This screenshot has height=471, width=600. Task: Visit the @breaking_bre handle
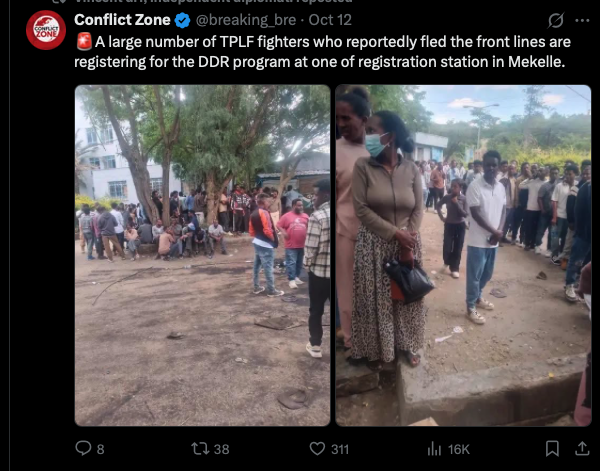pos(246,20)
